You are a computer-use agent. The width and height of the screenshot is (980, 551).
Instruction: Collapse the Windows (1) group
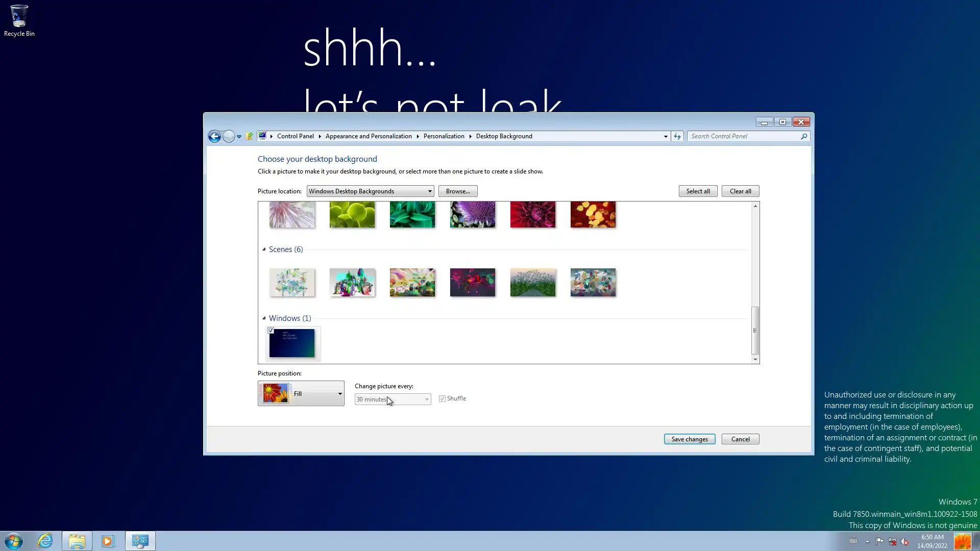tap(264, 318)
